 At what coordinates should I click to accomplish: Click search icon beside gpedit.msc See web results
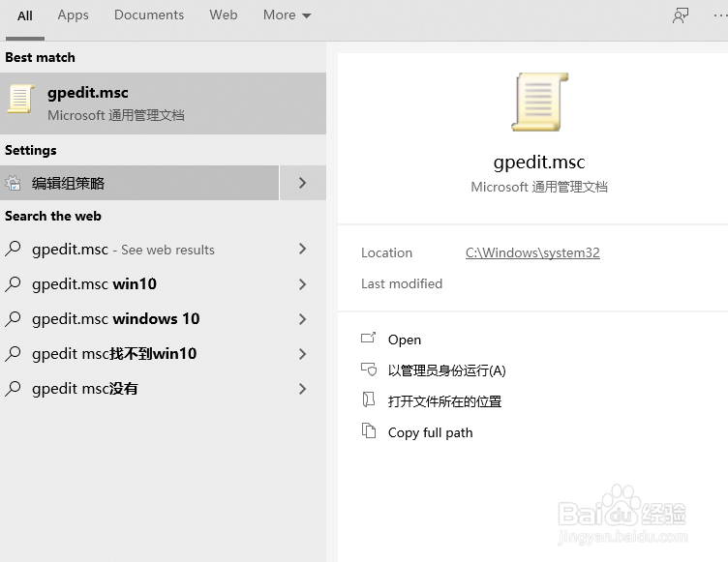coord(13,249)
